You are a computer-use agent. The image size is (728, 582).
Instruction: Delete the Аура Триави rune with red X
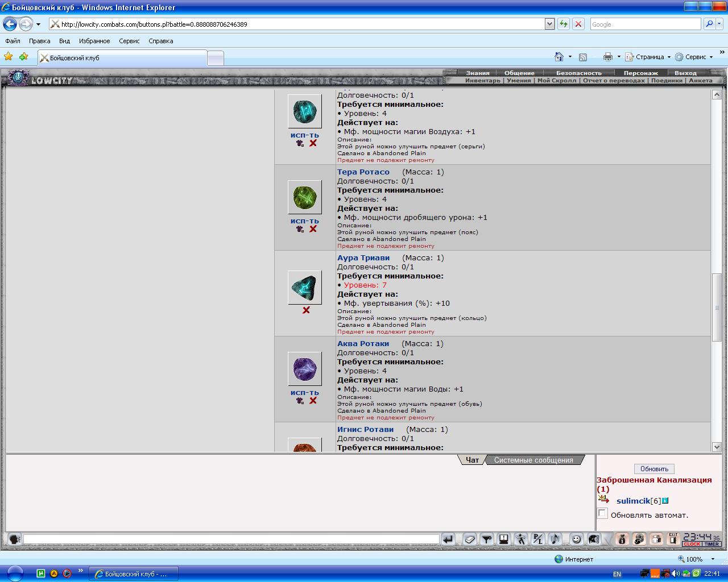(306, 310)
